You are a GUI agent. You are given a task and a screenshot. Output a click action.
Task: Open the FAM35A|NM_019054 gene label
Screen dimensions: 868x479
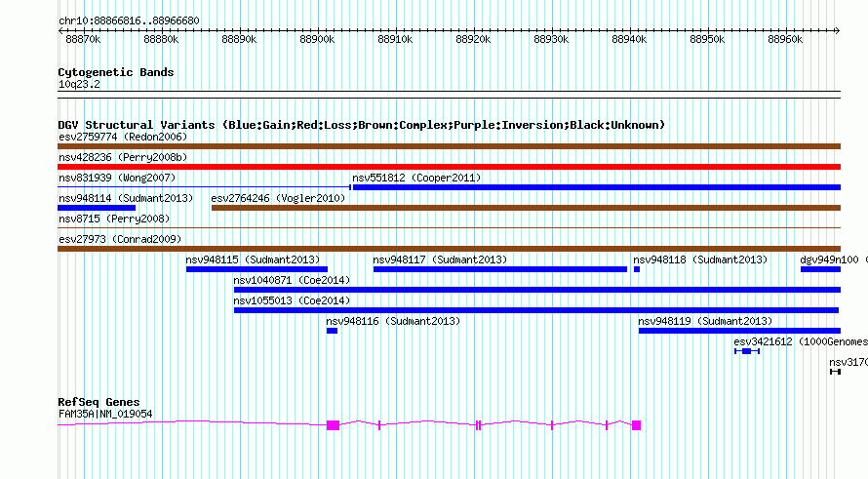pos(105,414)
